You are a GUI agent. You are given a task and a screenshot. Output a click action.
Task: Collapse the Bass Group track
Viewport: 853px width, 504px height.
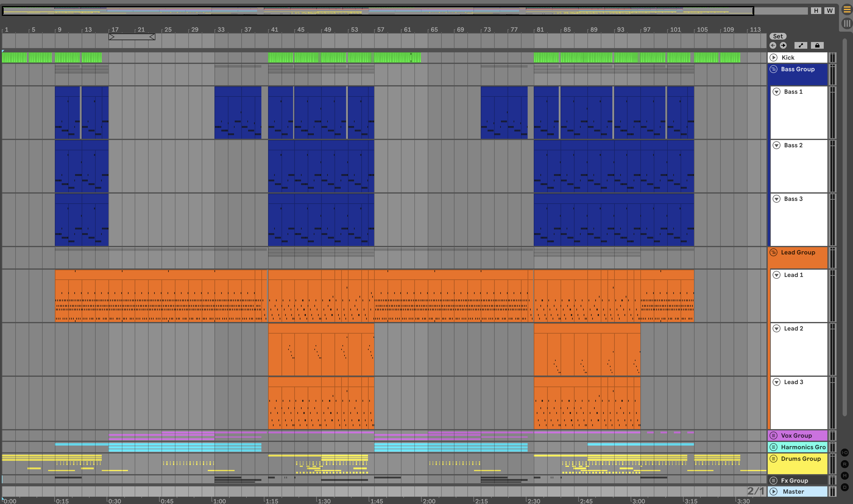pos(773,69)
